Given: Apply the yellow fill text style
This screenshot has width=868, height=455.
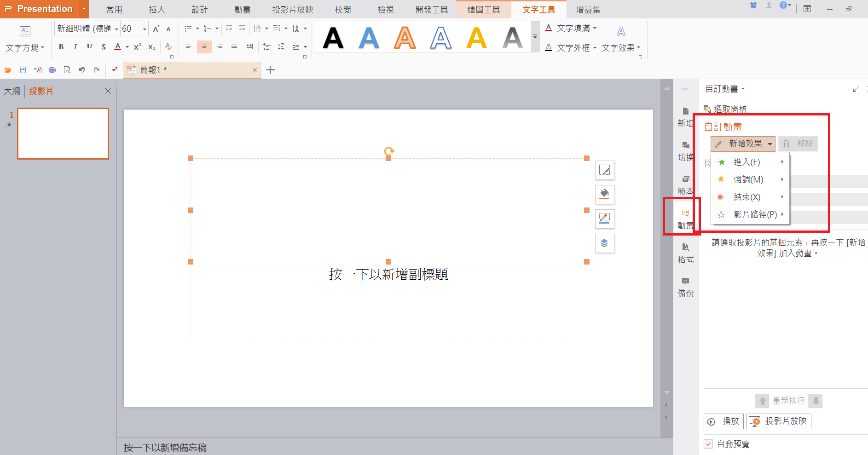Looking at the screenshot, I should pos(477,37).
